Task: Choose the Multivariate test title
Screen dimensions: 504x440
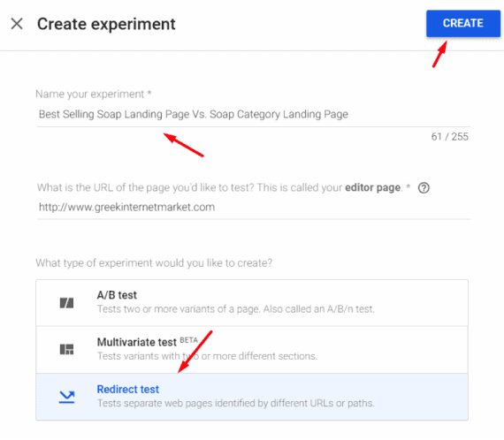Action: (x=136, y=342)
